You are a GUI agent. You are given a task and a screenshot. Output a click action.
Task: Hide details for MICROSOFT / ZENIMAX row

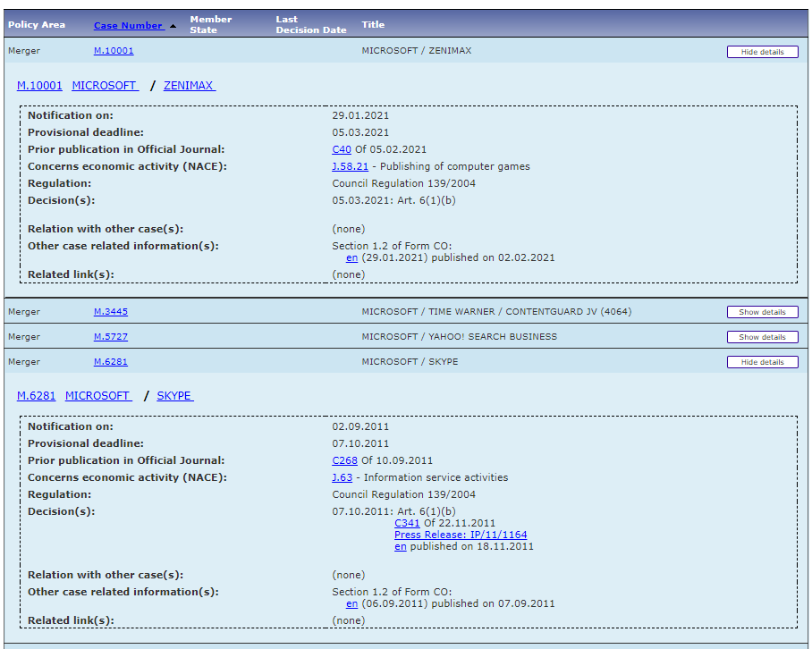(762, 52)
